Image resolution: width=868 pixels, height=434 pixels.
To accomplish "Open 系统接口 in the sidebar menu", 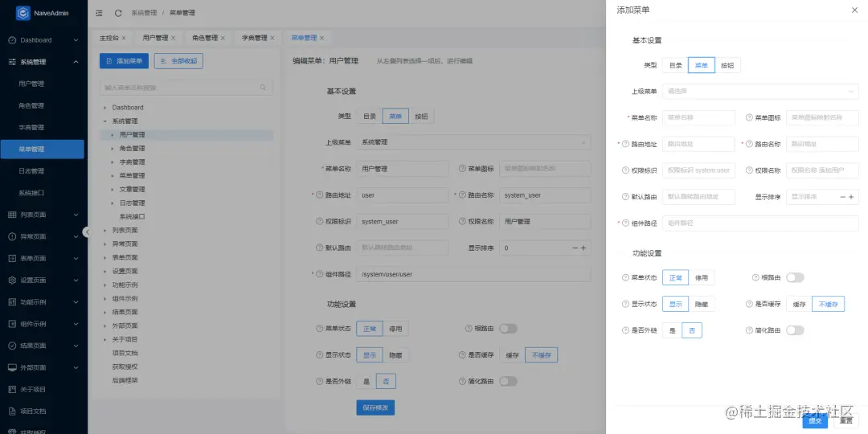I will coord(31,193).
